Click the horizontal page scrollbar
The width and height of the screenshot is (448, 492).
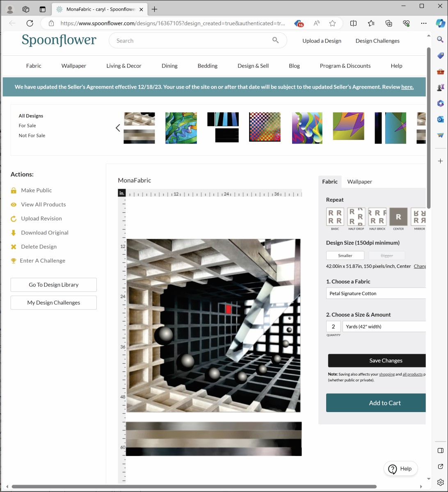(194, 487)
